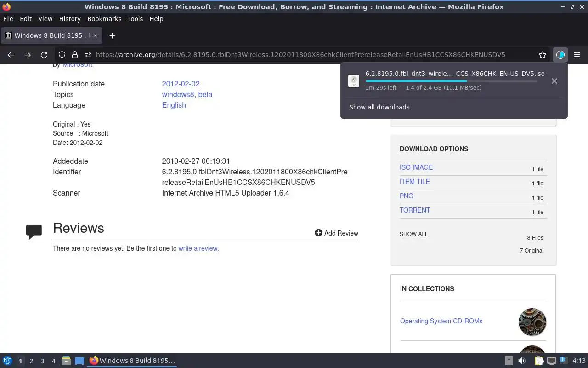588x368 pixels.
Task: Open the English language link
Action: click(174, 105)
